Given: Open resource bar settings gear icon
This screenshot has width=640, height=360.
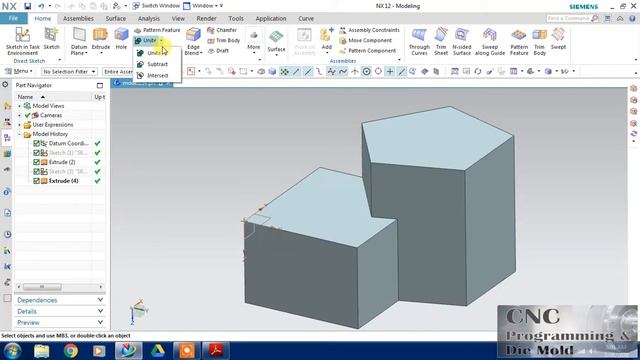Looking at the screenshot, I should click(5, 84).
